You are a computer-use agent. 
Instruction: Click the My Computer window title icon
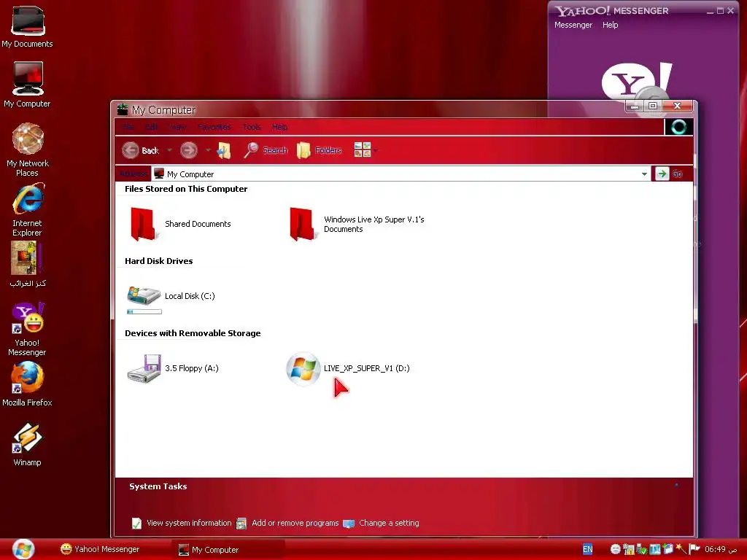point(123,109)
